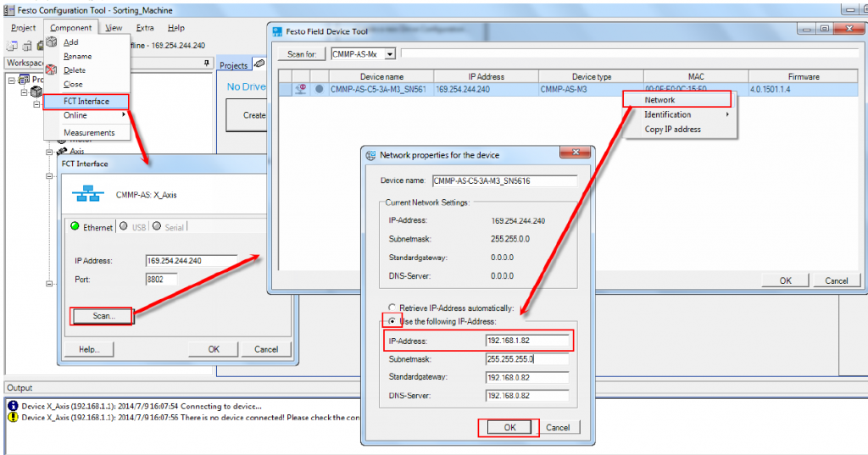This screenshot has width=868, height=455.
Task: Select the Ethernet connection option
Action: point(92,227)
